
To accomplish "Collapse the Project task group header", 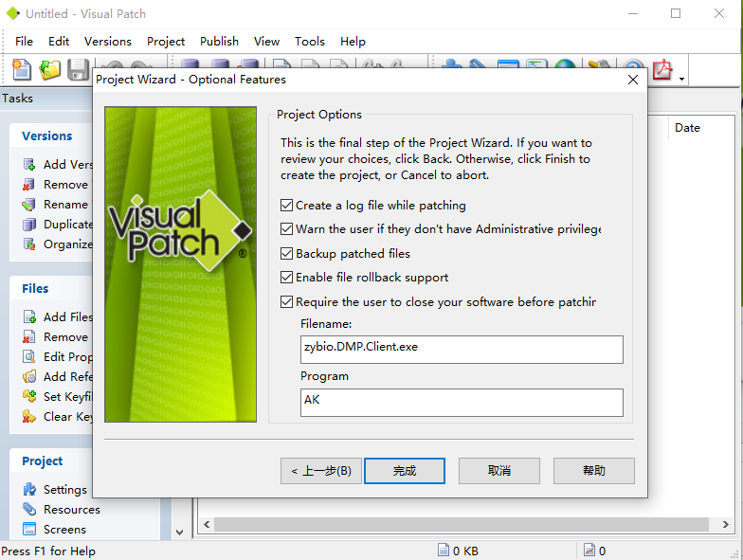I will click(52, 461).
